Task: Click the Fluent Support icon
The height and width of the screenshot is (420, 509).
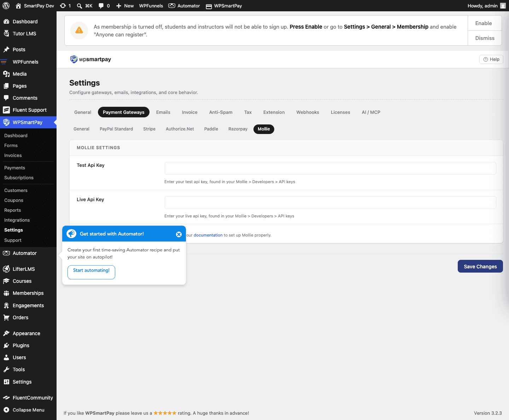Action: (x=6, y=110)
